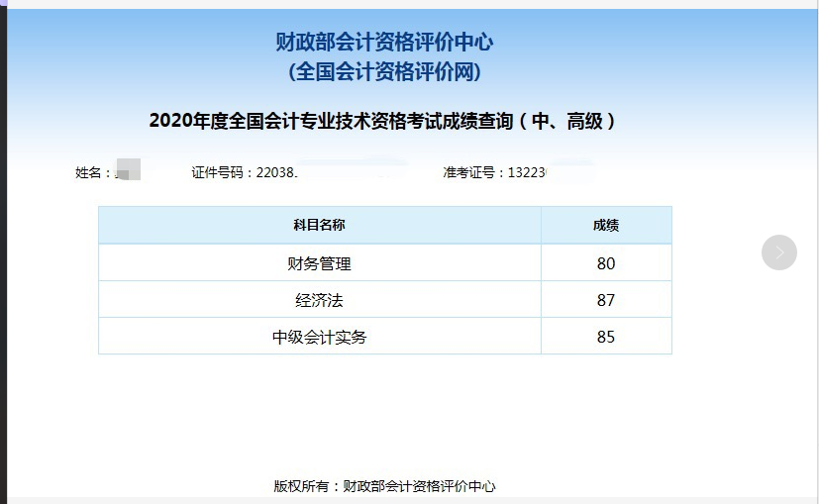Click the next image arrow button
The image size is (819, 504).
pos(778,252)
